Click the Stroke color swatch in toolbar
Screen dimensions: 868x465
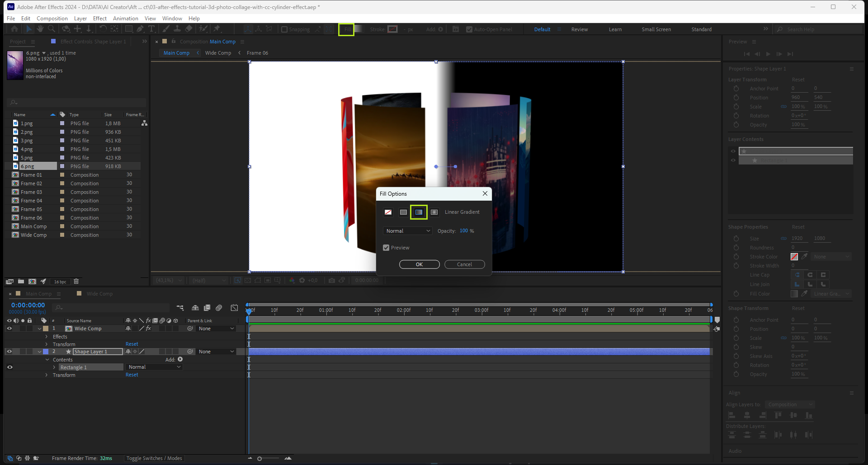click(392, 29)
